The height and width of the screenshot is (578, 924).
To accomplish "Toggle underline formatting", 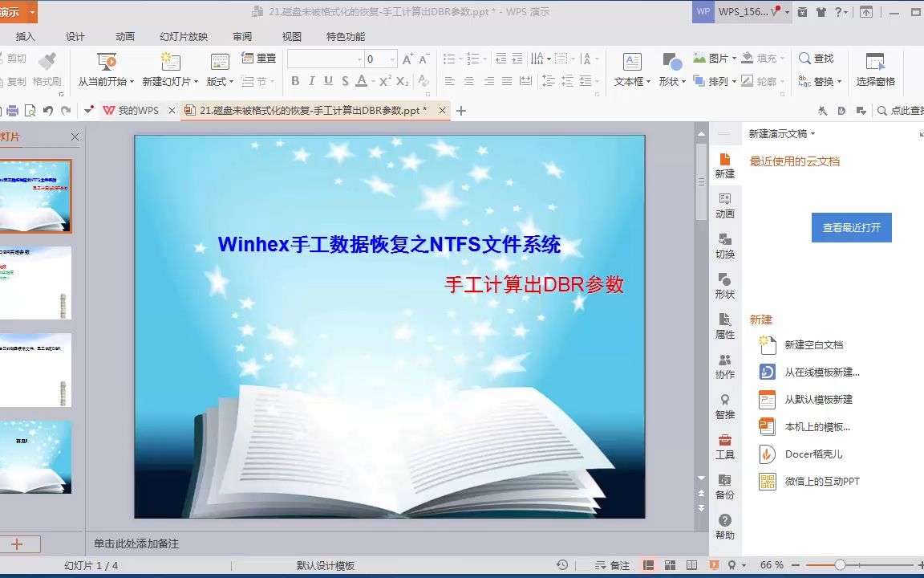I will tap(330, 79).
